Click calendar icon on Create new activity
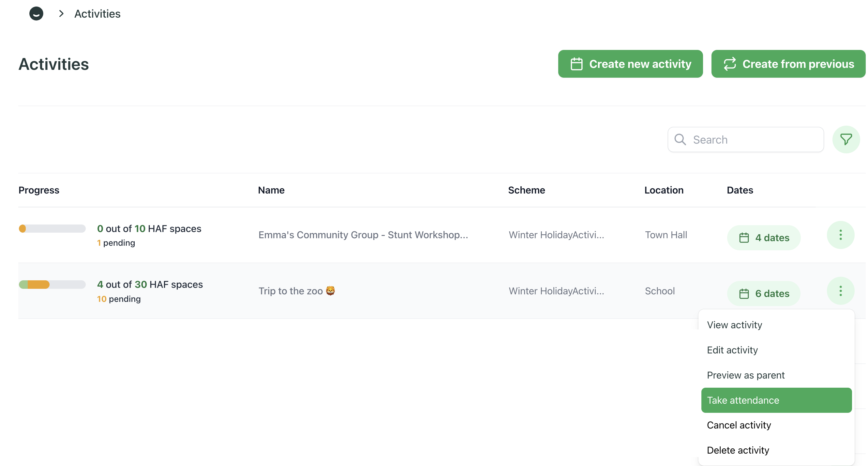This screenshot has width=868, height=466. 576,64
